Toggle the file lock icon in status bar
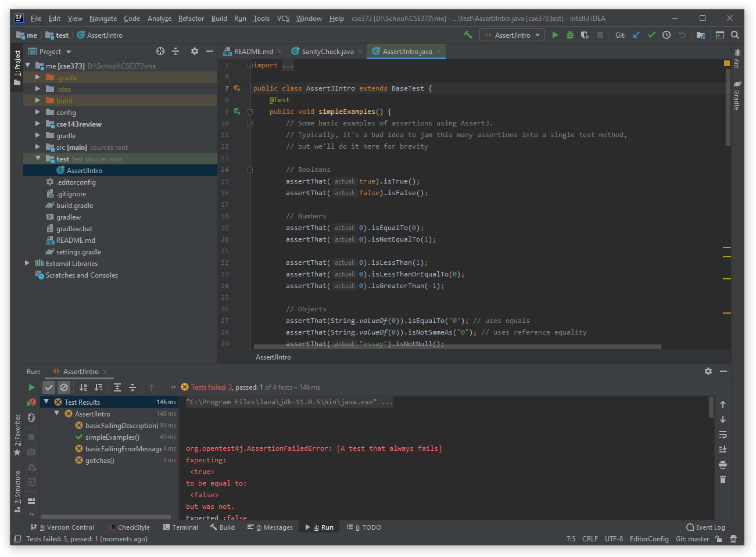This screenshot has height=557, width=756. (x=719, y=539)
